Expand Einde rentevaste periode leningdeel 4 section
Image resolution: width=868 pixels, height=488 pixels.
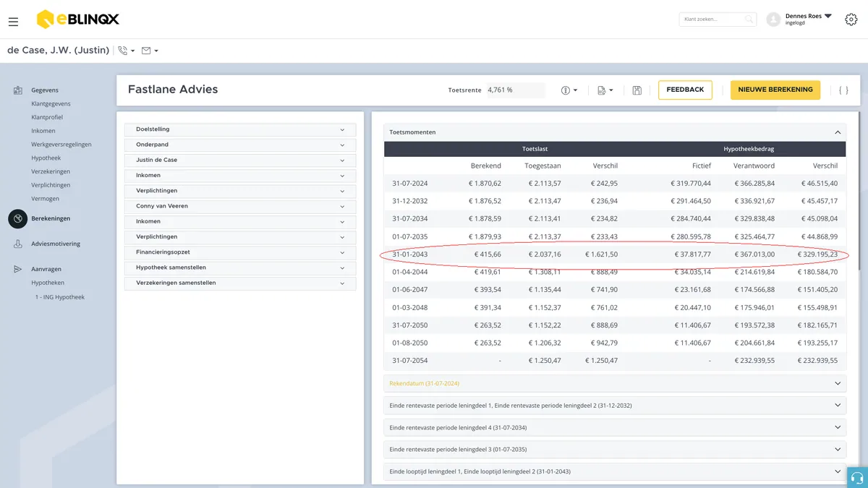coord(615,427)
